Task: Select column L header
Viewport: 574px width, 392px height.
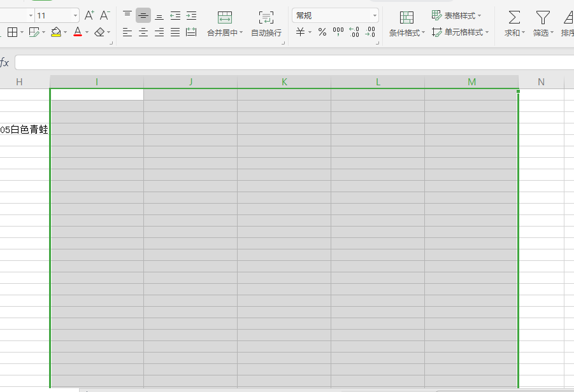Action: (378, 82)
